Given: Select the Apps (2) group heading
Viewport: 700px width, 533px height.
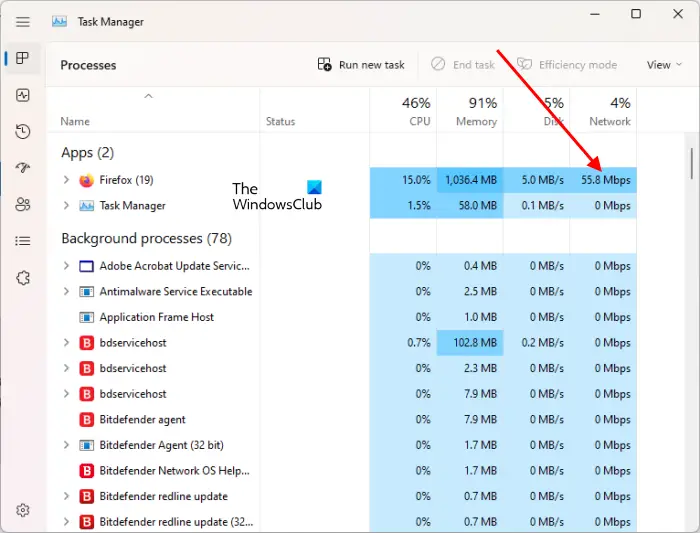Looking at the screenshot, I should click(x=88, y=153).
